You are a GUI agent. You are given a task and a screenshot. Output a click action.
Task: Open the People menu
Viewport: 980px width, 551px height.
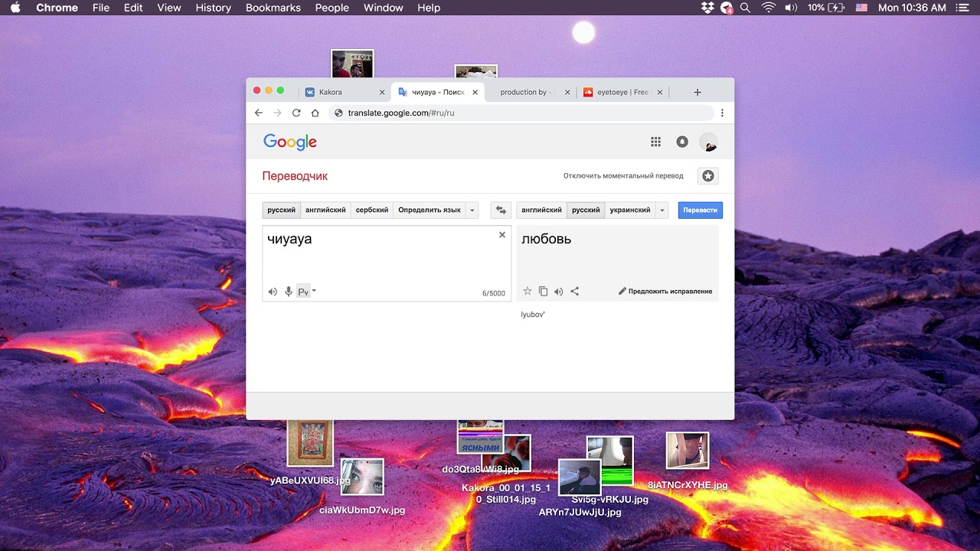332,8
